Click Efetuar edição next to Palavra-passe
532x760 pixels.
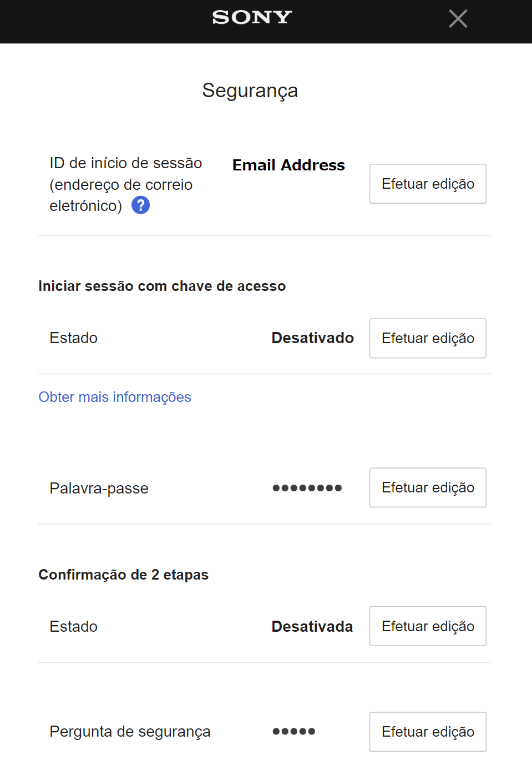pyautogui.click(x=427, y=487)
